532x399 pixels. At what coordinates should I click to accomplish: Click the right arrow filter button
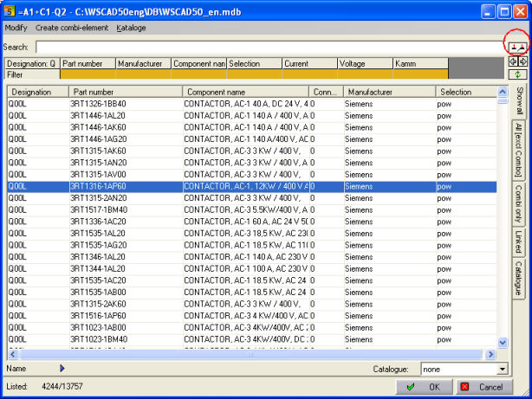pos(522,61)
